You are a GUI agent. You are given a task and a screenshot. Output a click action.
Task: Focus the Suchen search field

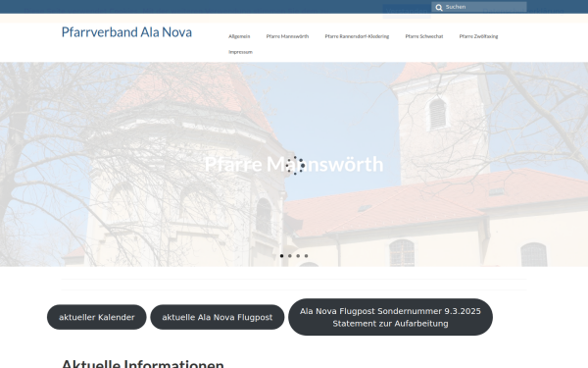pyautogui.click(x=479, y=7)
